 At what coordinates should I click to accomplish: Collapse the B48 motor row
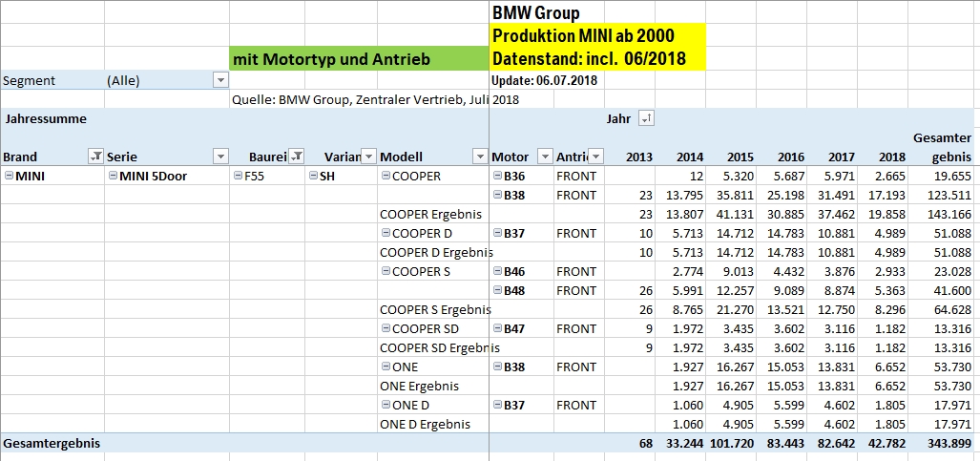pos(497,290)
